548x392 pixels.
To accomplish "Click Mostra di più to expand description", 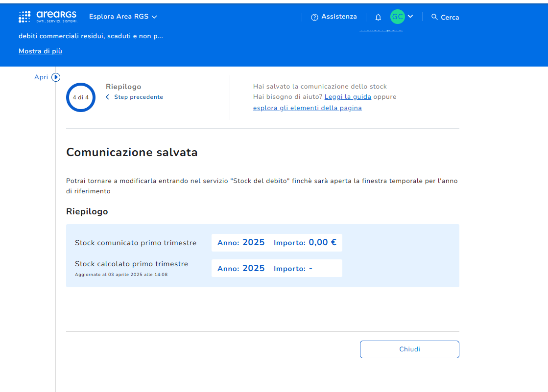I will pos(40,51).
